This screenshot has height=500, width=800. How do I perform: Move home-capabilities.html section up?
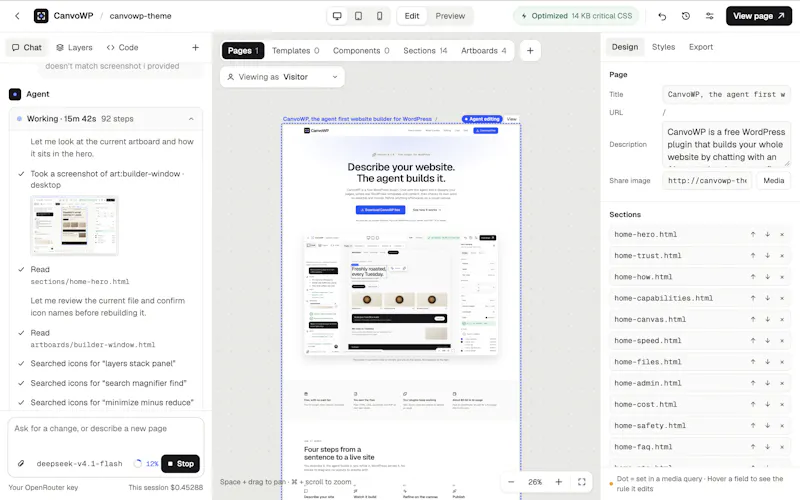point(753,298)
